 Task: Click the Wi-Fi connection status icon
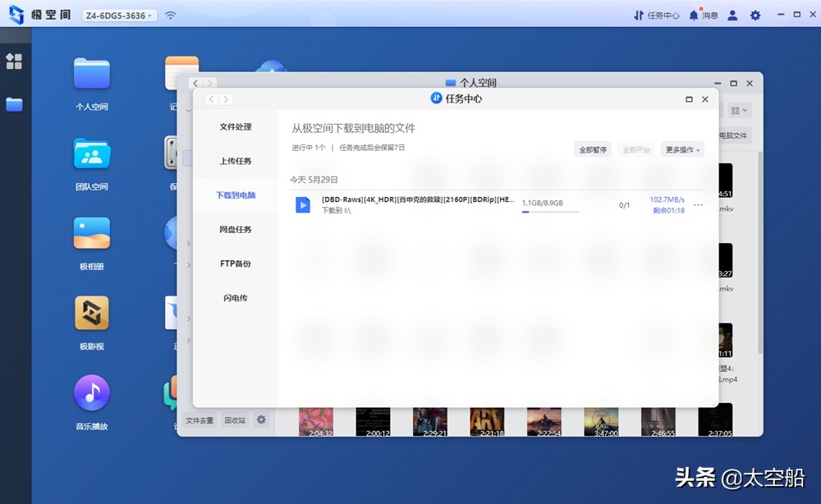[170, 15]
